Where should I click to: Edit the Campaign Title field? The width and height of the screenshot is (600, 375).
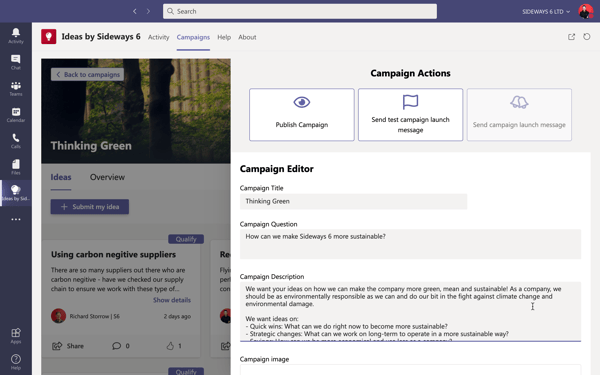click(x=353, y=201)
